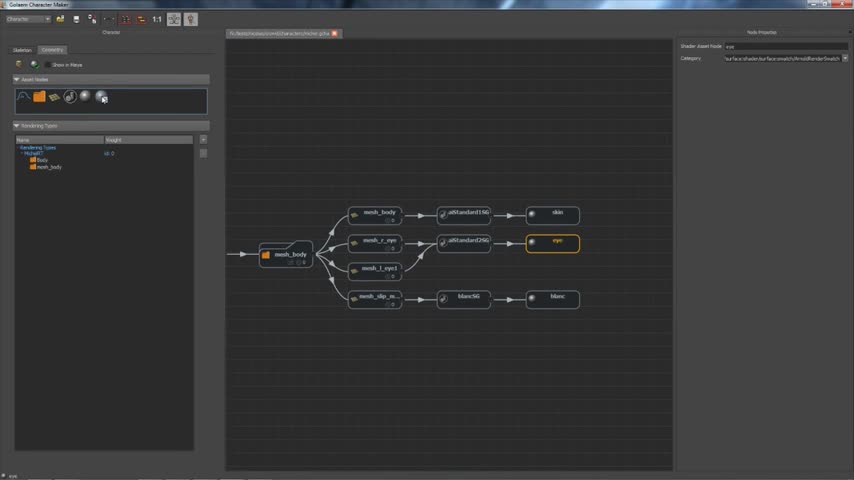854x480 pixels.
Task: Click the red vertical layout toolbar icon
Action: click(x=125, y=19)
